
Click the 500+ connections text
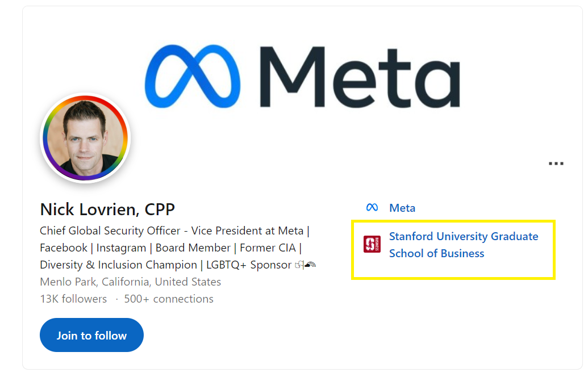click(169, 299)
